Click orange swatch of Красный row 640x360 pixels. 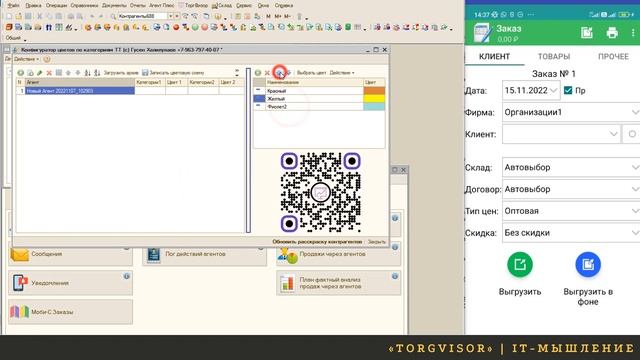(x=374, y=91)
